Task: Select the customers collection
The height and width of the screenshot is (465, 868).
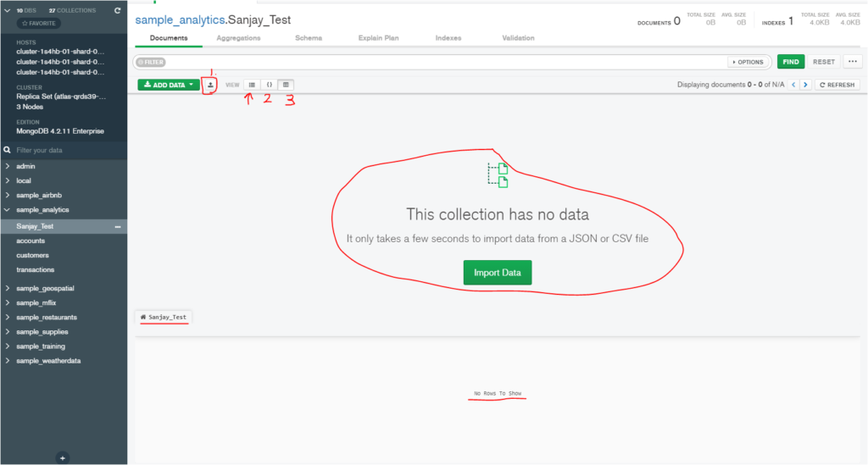Action: 33,256
